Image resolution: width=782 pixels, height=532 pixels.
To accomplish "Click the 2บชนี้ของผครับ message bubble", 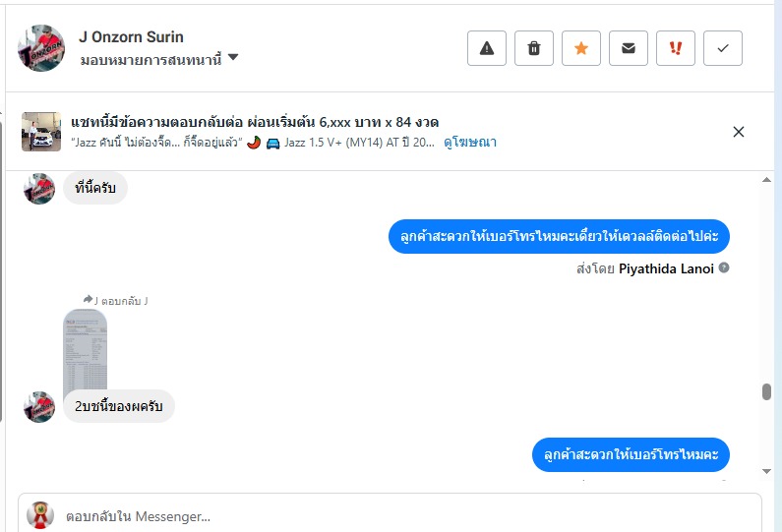I will [x=118, y=406].
